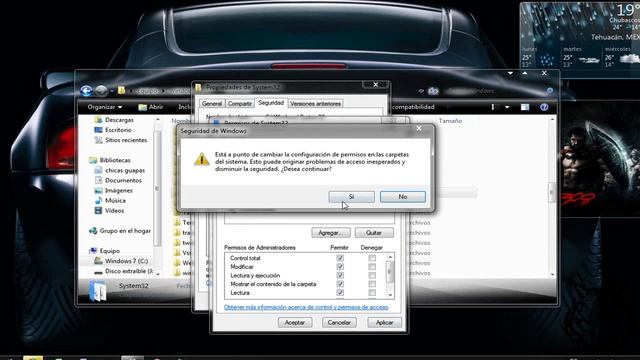640x360 pixels.
Task: Click the permissions list scrollbar thumb
Action: point(390,271)
